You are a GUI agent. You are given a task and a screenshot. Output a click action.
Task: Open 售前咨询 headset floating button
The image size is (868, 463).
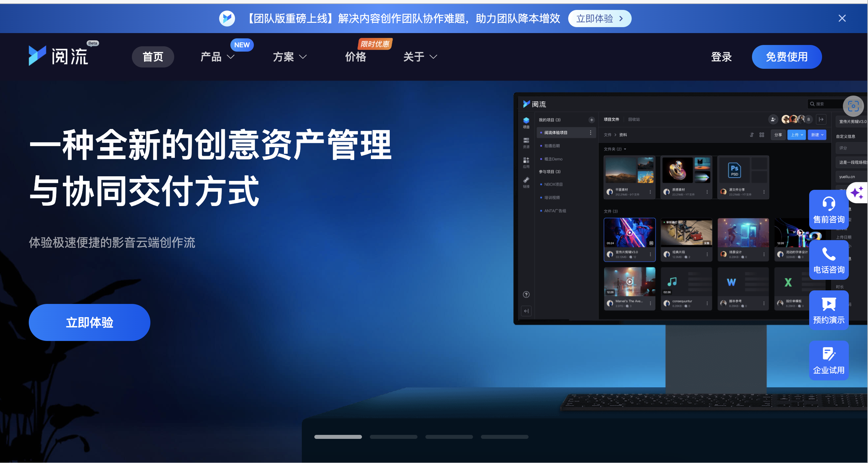829,210
